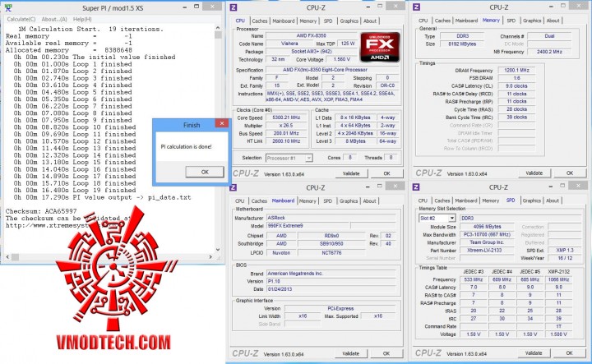The image size is (592, 364).
Task: Click scroll left arrow in Super PI output
Action: [7, 257]
